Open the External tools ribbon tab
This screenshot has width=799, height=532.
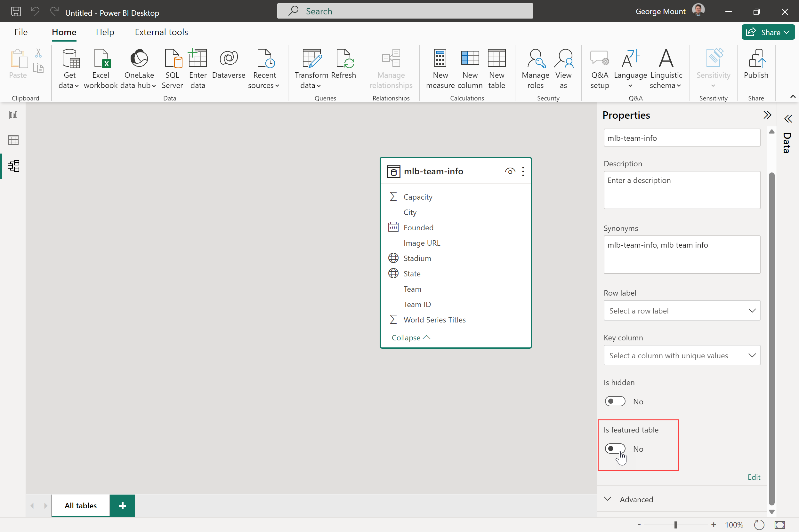[161, 32]
